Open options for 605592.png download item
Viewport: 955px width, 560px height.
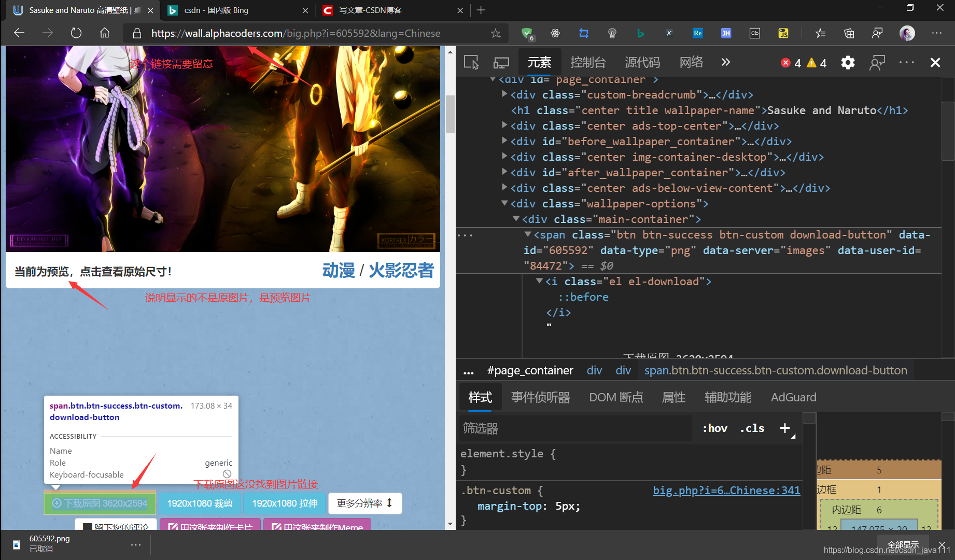pyautogui.click(x=136, y=545)
